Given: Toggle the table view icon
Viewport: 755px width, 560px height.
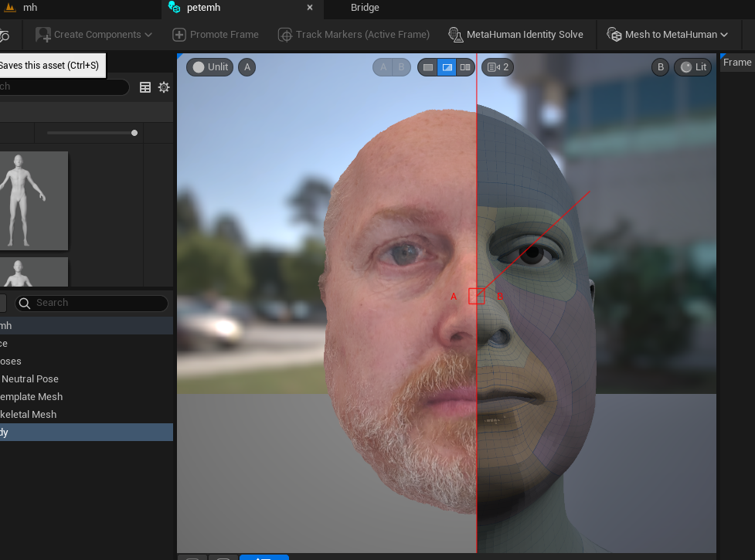Looking at the screenshot, I should (145, 87).
